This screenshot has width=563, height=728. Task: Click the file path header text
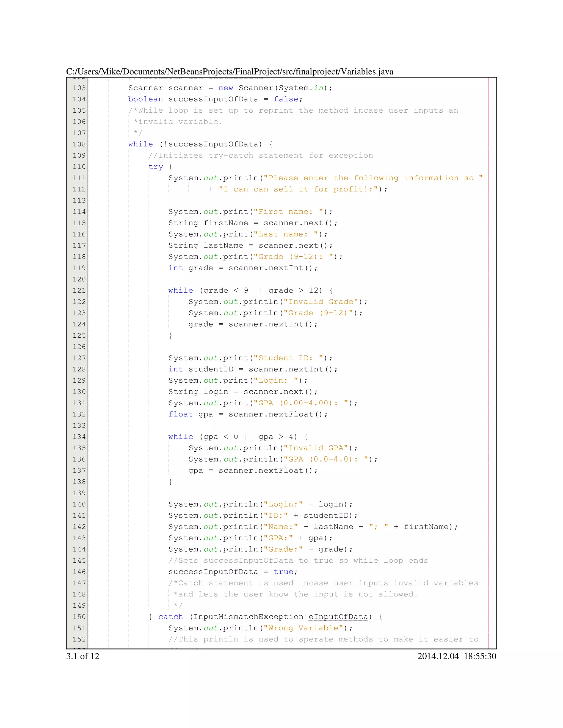[230, 72]
